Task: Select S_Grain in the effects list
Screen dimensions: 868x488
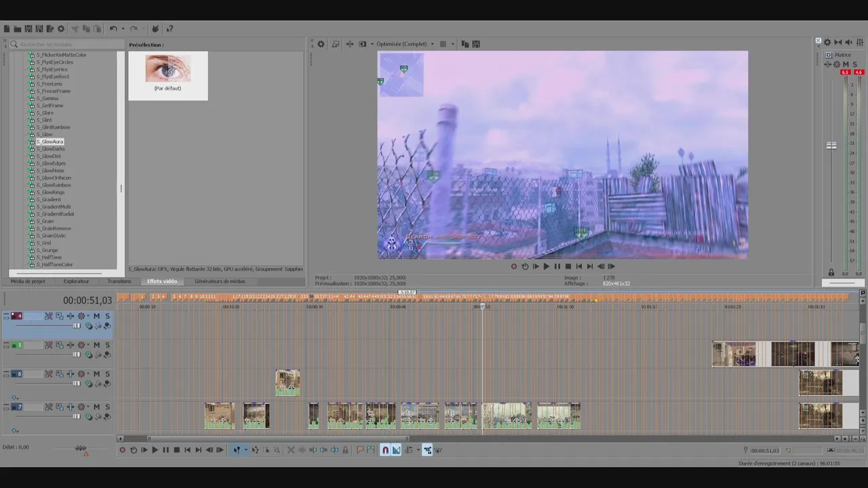Action: point(45,221)
